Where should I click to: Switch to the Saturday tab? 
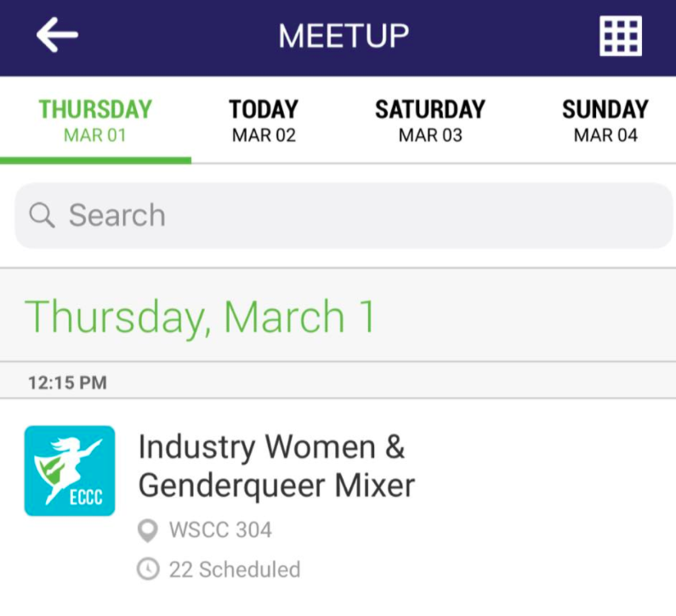(430, 121)
